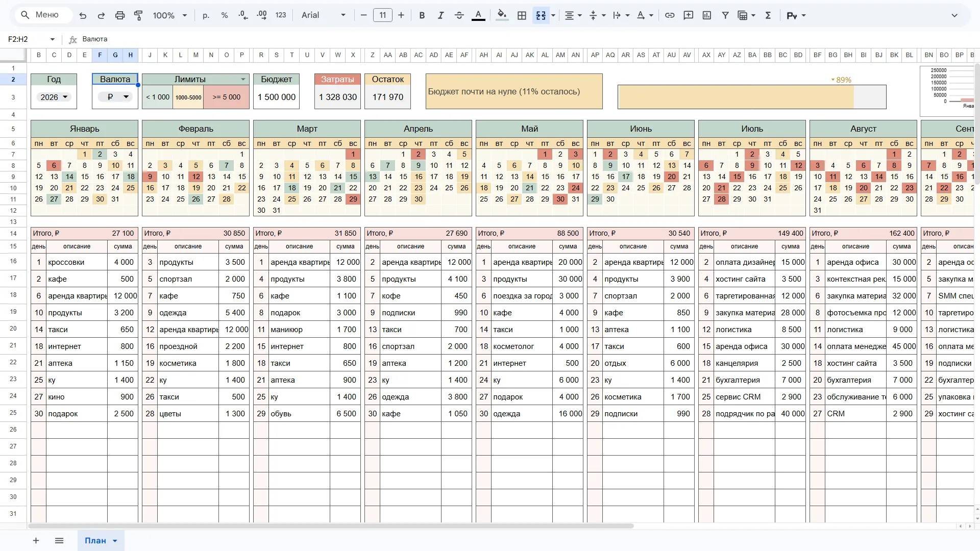The height and width of the screenshot is (551, 980).
Task: Increase decimal places icon
Action: coord(262,15)
